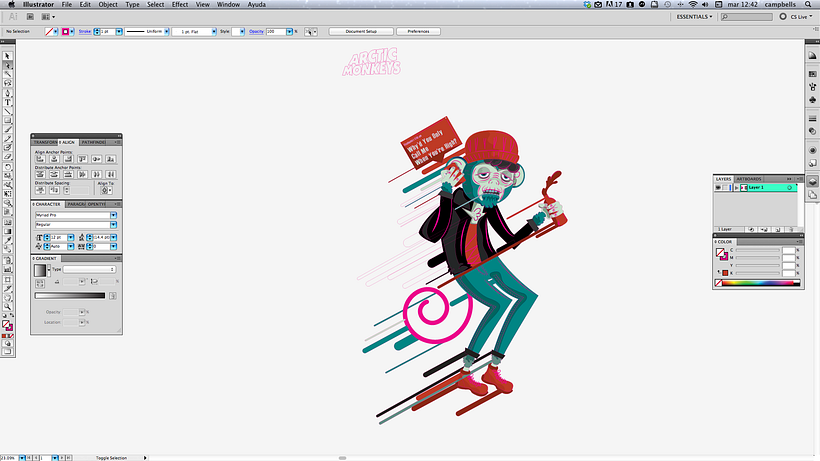
Task: Toggle the lock box for Layer 1
Action: point(725,187)
